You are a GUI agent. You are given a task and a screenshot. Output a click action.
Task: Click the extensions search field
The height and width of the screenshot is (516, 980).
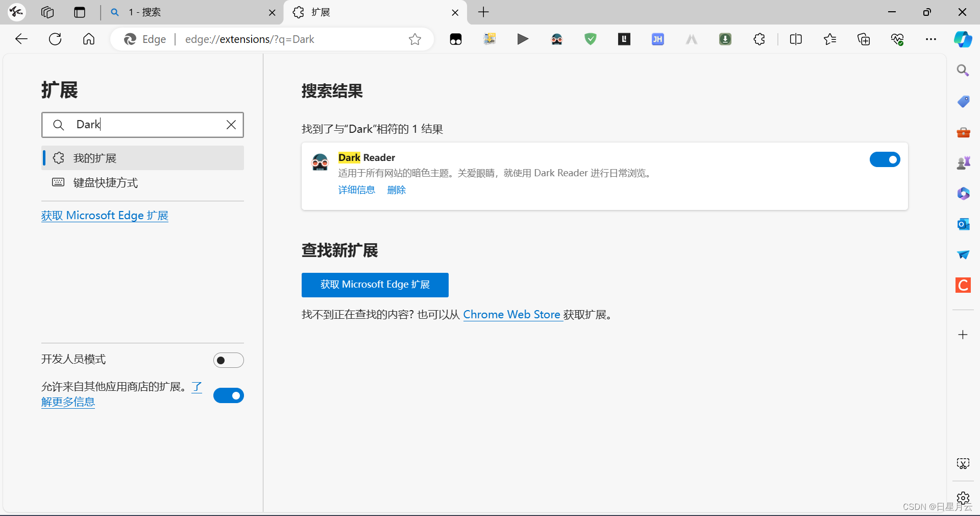(x=142, y=125)
